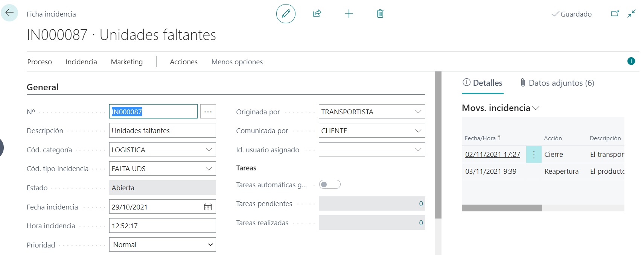This screenshot has height=255, width=644.
Task: Click the pencil edit icon
Action: click(x=286, y=14)
